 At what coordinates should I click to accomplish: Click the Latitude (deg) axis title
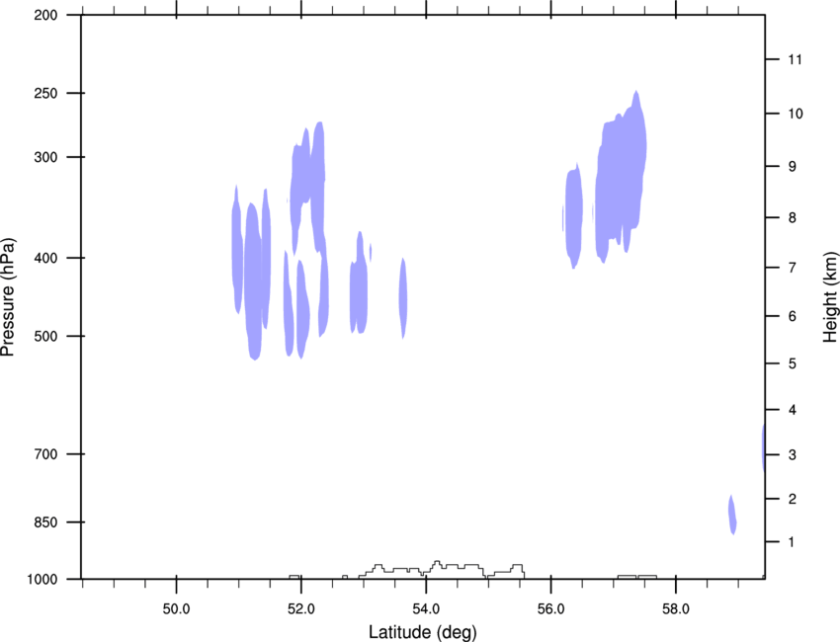tap(423, 632)
